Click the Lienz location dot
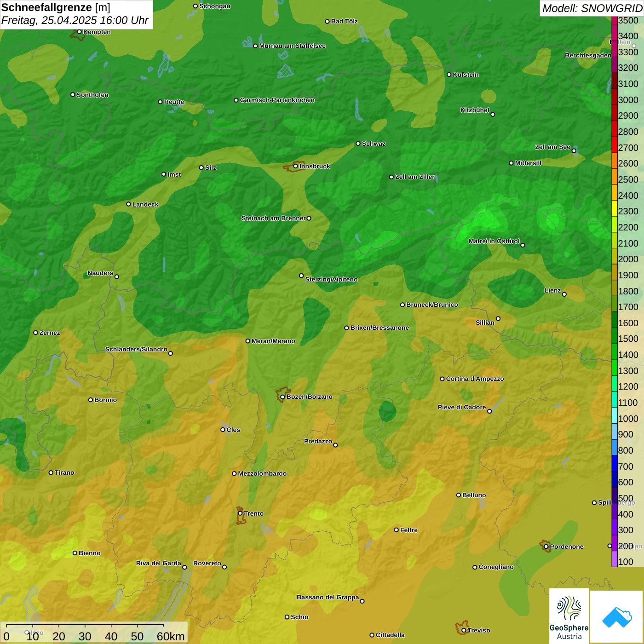Image resolution: width=644 pixels, height=644 pixels. point(564,294)
